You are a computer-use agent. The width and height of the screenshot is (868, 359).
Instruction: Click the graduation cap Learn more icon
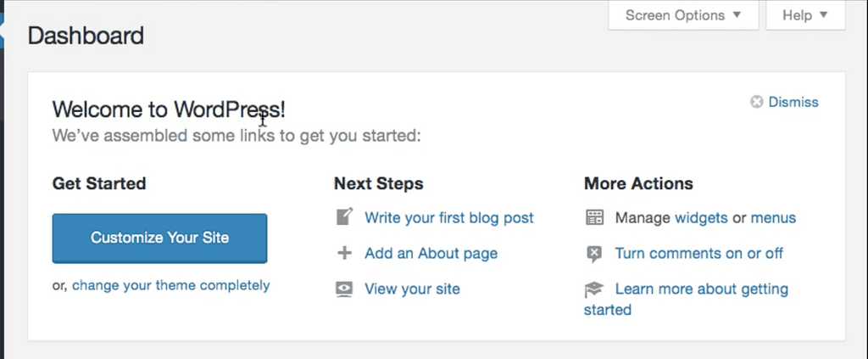[x=594, y=289]
